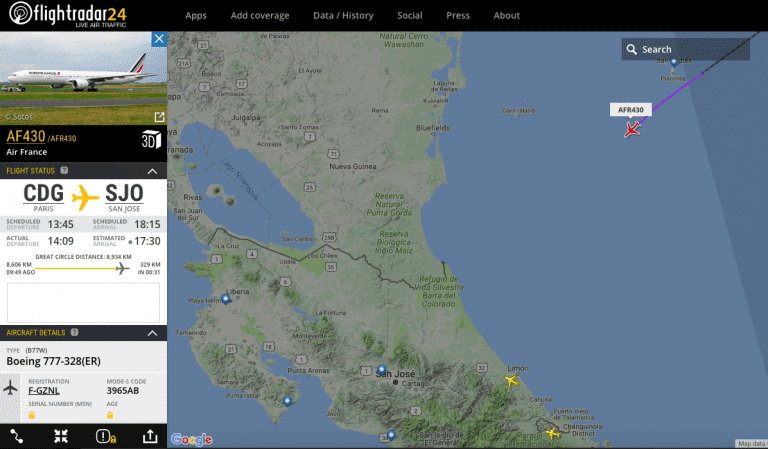Open the Apps menu
The height and width of the screenshot is (449, 768).
tap(196, 15)
